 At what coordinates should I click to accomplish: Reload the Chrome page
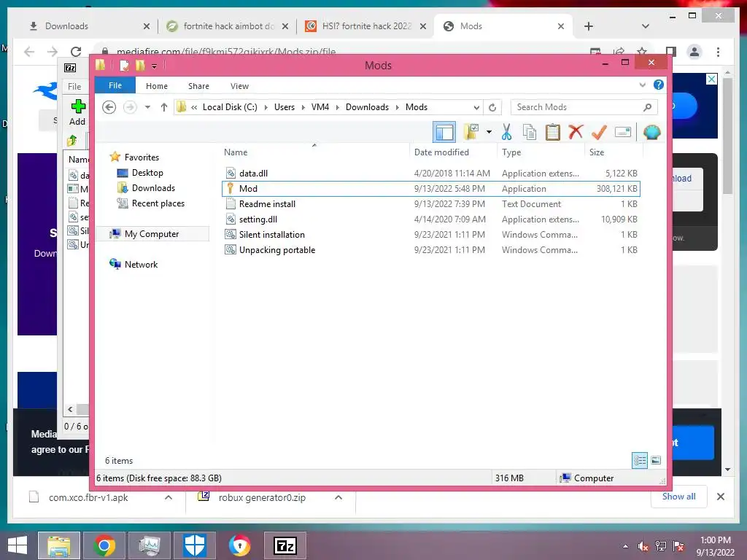point(76,52)
